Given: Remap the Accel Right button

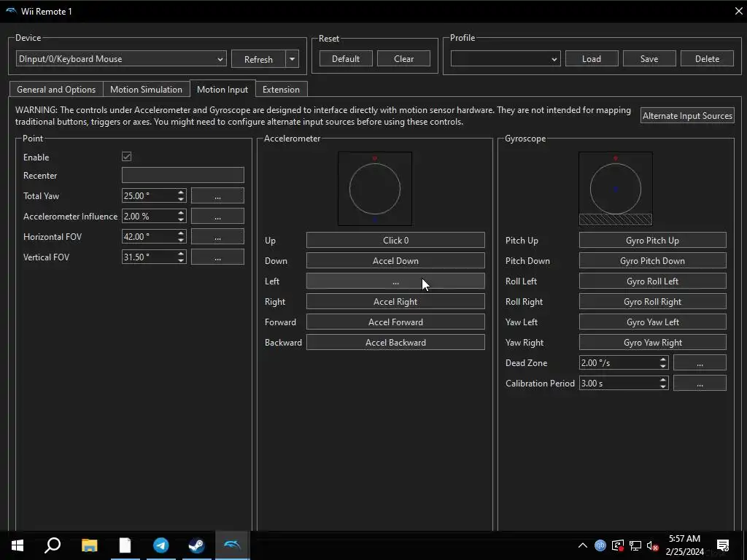Looking at the screenshot, I should click(395, 302).
